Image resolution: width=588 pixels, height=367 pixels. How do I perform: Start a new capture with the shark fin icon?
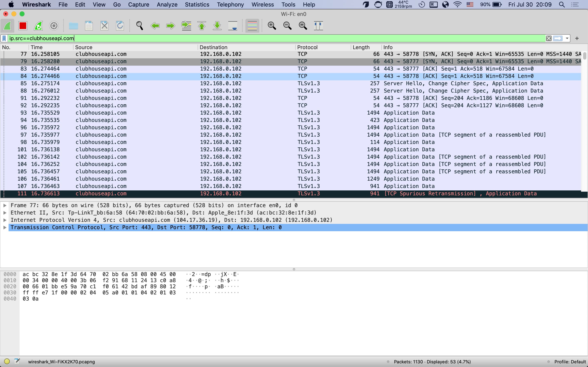(x=7, y=25)
